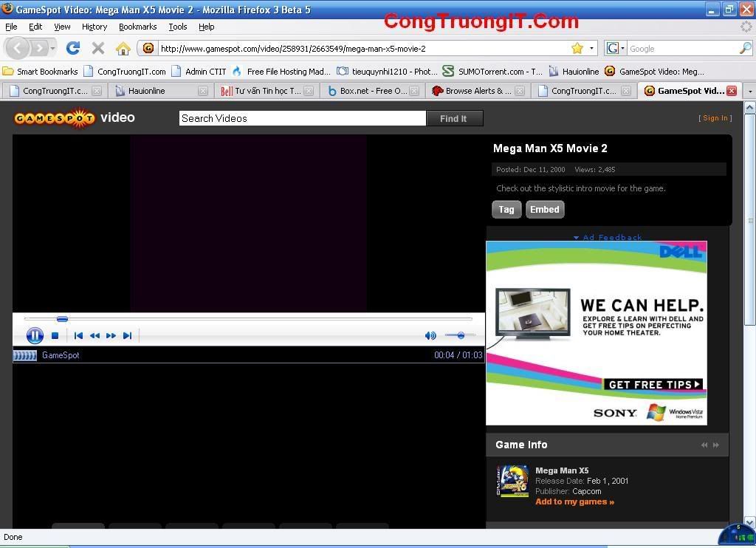The image size is (756, 548).
Task: Open the GameSpot Video bookmark
Action: [655, 72]
